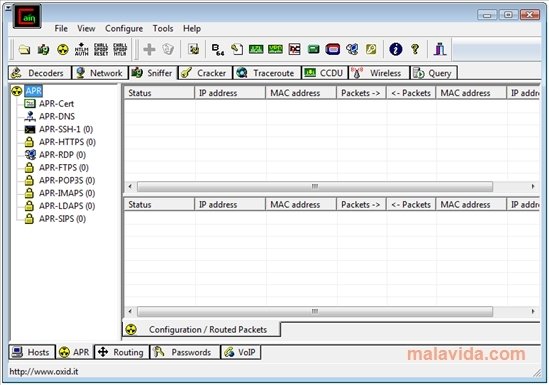Start/stop APR yellow radiation toolbar icon
The image size is (549, 385).
point(63,49)
